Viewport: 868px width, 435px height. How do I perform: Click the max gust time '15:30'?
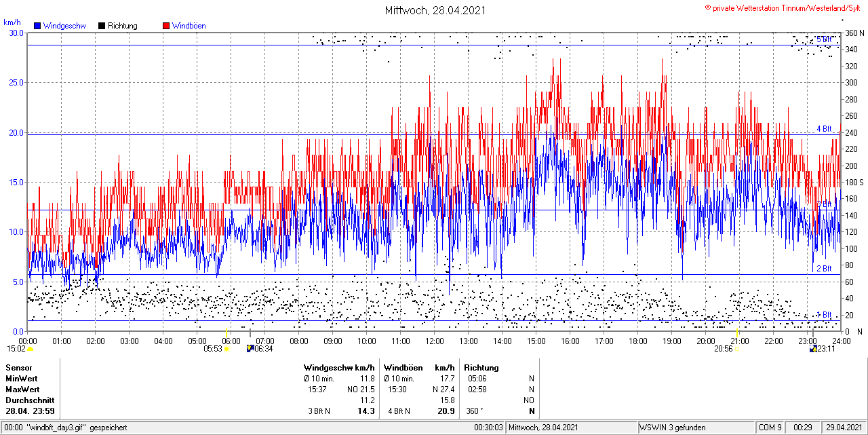(397, 389)
